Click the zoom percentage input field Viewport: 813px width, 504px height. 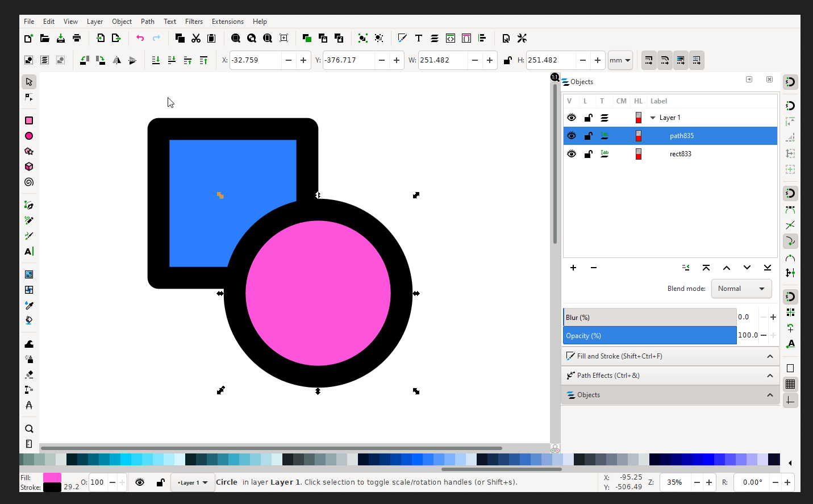click(674, 482)
